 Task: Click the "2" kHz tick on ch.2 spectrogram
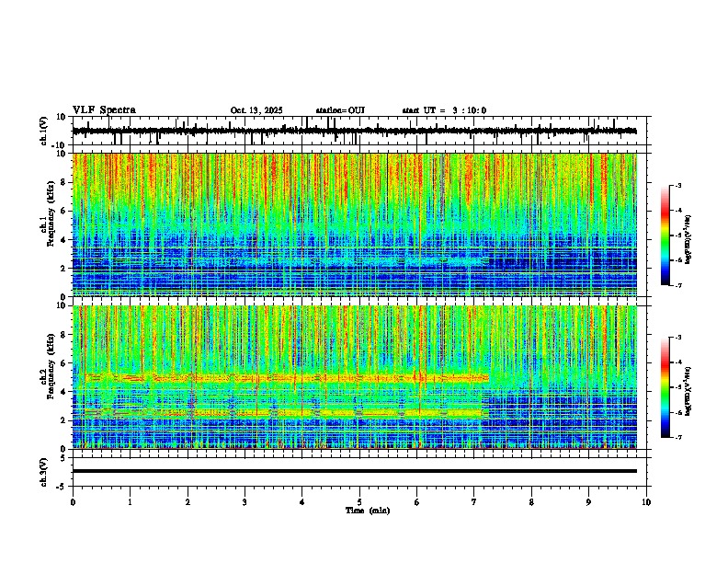(x=63, y=420)
